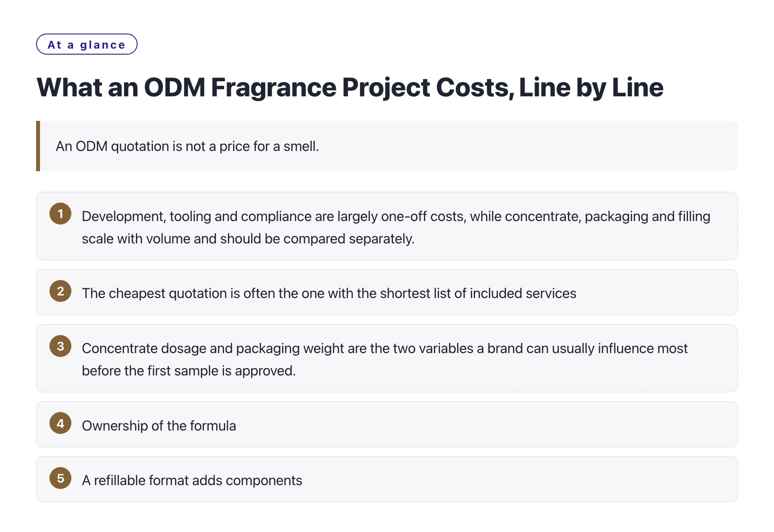Select the ODM Fragrance Project Costs heading
774x532 pixels.
[350, 87]
